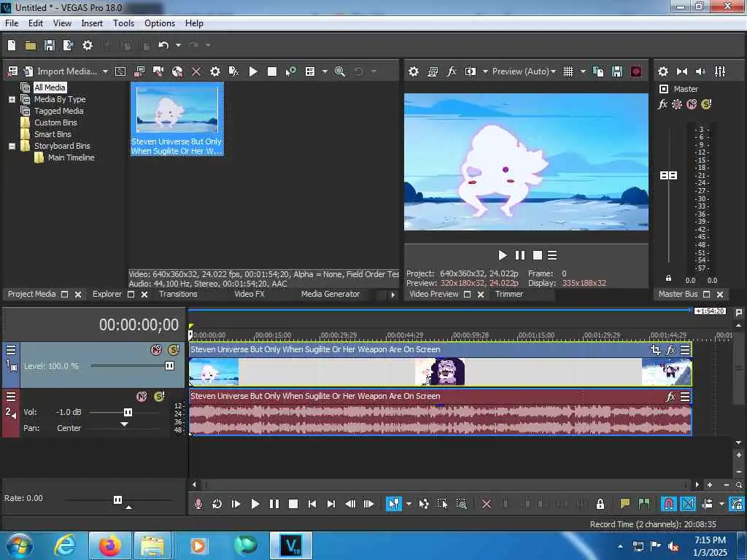Expand the Media By Type node
Screen dimensions: 747x560
tap(12, 99)
